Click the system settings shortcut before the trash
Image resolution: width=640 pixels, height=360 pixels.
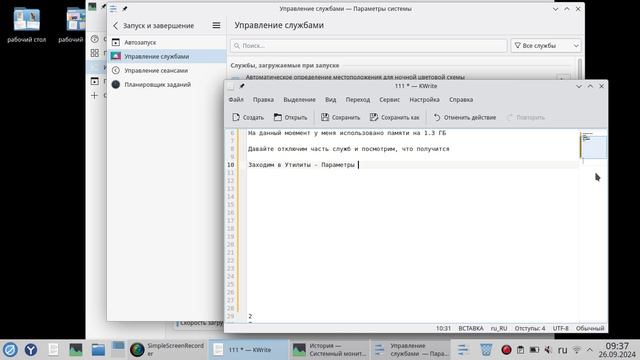click(x=463, y=350)
